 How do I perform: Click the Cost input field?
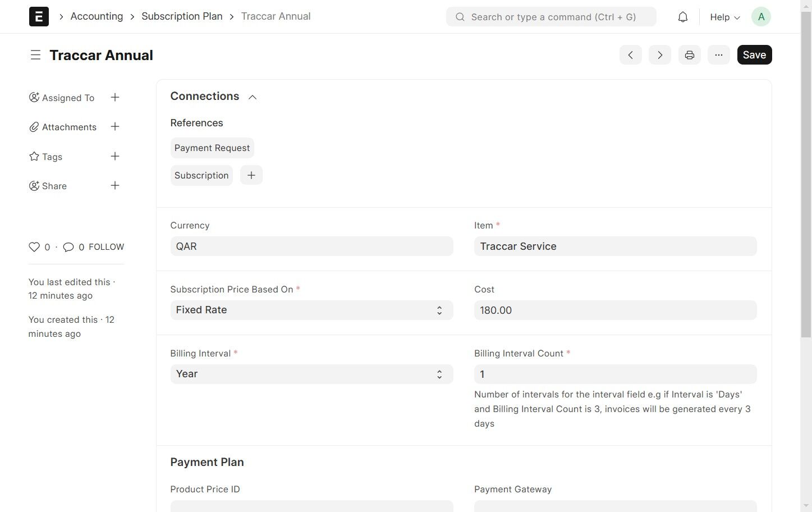(615, 310)
